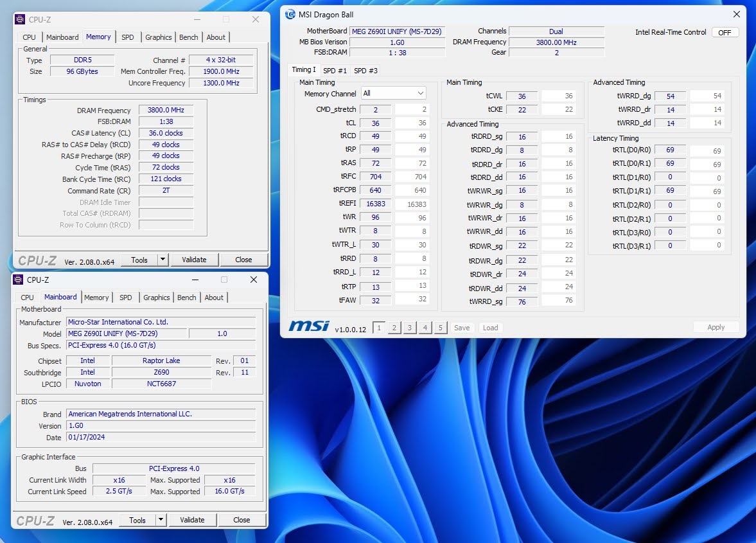756x543 pixels.
Task: Click the Raptor Lake chipset value
Action: pos(161,361)
